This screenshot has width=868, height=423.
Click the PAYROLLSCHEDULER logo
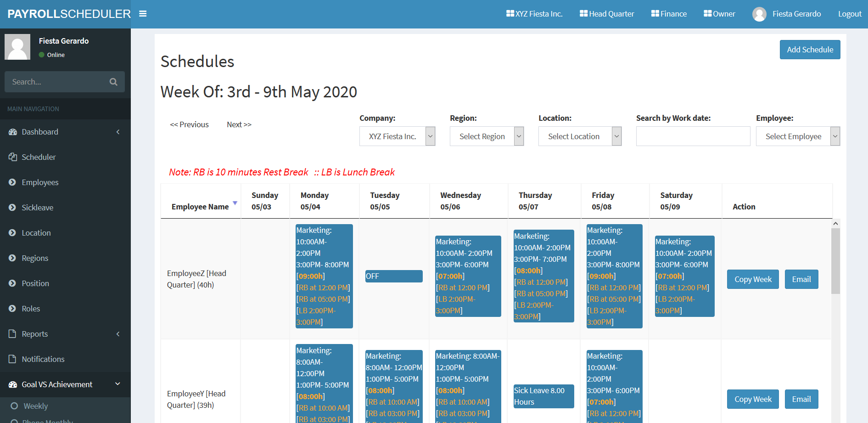pyautogui.click(x=69, y=14)
